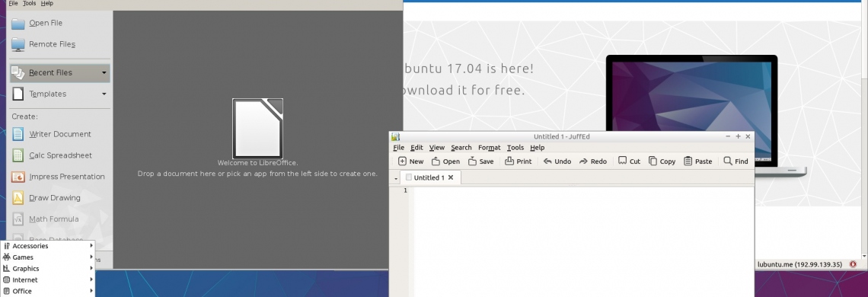Screen dimensions: 868x297
Task: Open LibreOffice File menu
Action: 13,3
